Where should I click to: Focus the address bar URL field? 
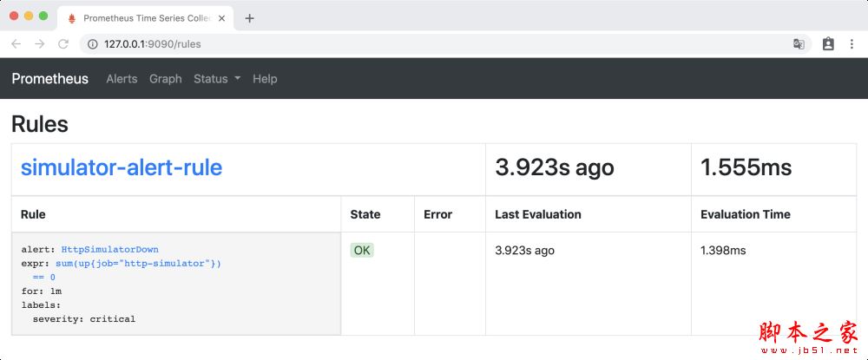434,43
